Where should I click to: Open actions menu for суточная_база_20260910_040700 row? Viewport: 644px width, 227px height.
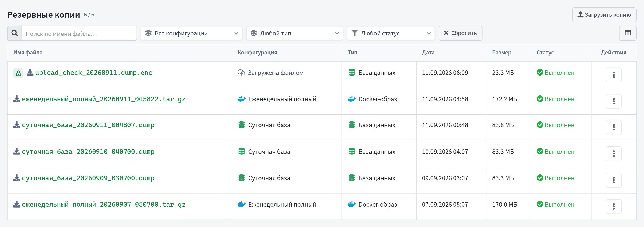point(613,154)
